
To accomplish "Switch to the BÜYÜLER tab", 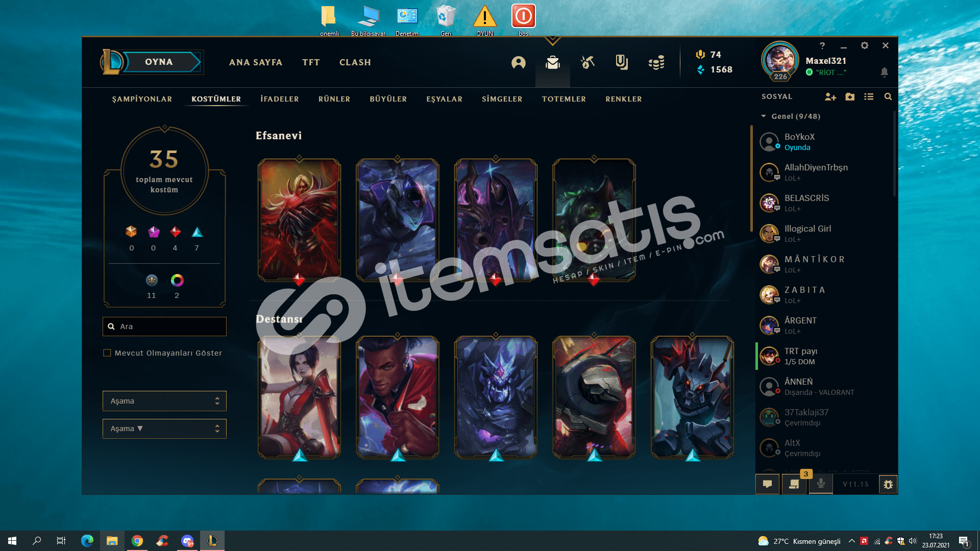I will (388, 99).
